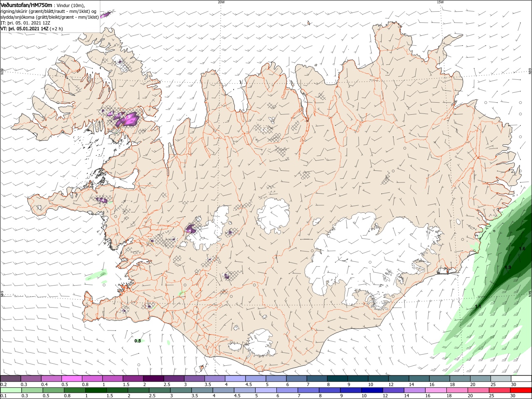The height and width of the screenshot is (399, 532).
Task: Pick lower scale swatch between 20 and 25
Action: coord(479,390)
